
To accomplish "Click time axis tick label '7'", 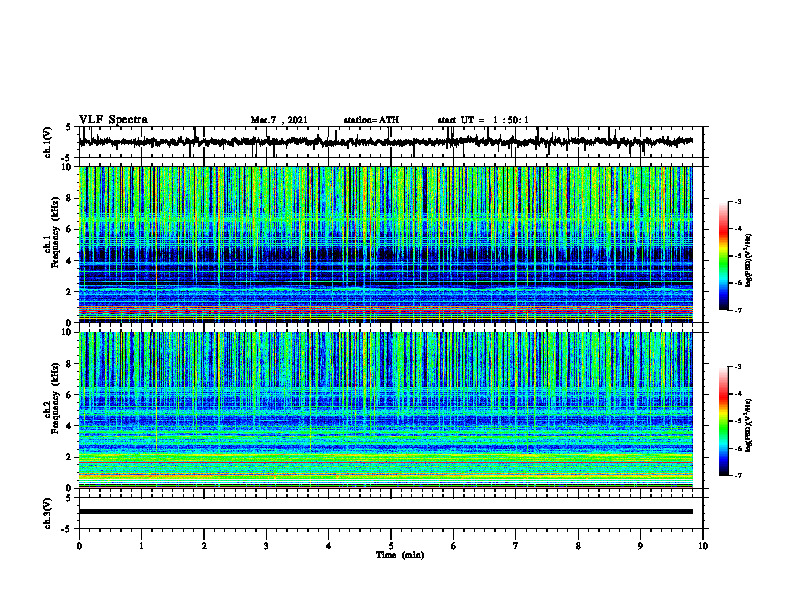I will pyautogui.click(x=516, y=546).
